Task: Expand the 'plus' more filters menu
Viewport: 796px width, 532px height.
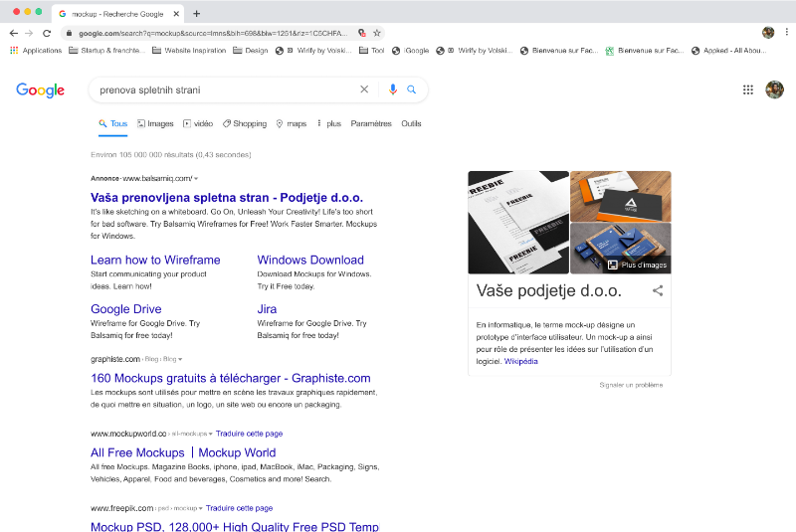Action: (x=328, y=124)
